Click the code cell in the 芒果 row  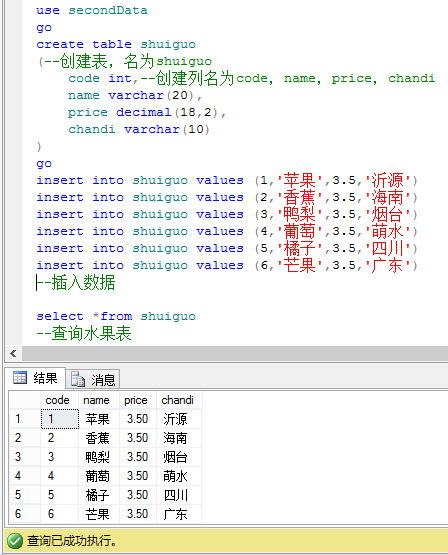coord(59,514)
